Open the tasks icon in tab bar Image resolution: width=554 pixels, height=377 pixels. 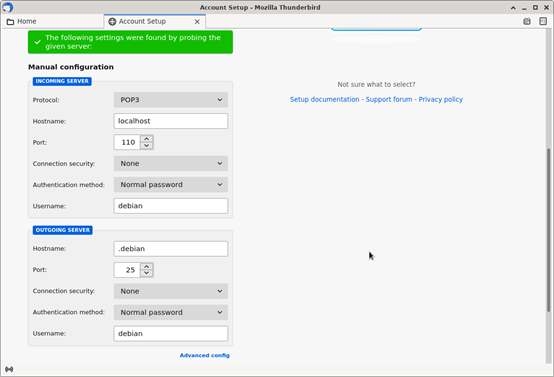click(543, 21)
